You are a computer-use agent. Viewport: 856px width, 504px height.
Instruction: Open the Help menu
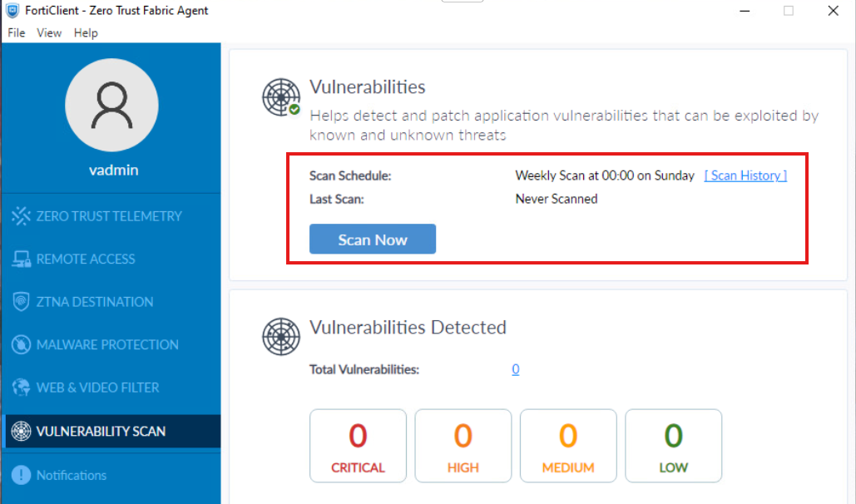(86, 32)
